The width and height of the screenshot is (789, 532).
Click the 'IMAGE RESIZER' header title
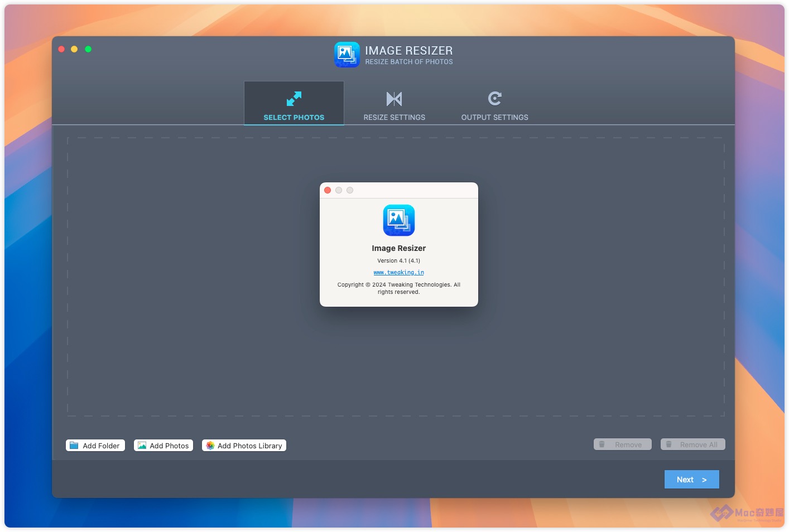click(x=409, y=51)
